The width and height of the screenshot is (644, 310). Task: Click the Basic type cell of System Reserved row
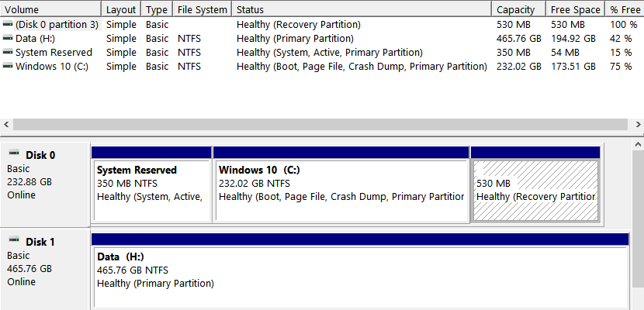(x=157, y=53)
